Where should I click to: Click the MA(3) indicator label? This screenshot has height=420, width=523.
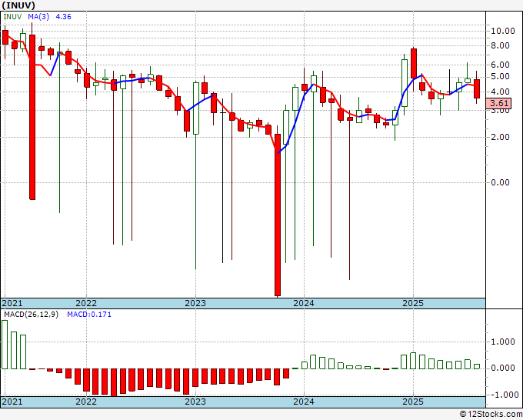tap(38, 17)
